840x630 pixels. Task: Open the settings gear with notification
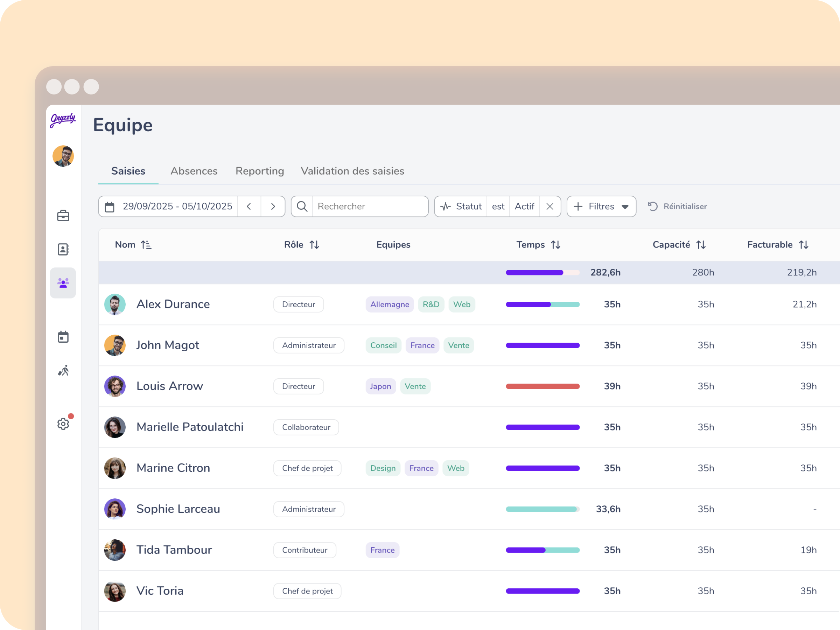(63, 424)
